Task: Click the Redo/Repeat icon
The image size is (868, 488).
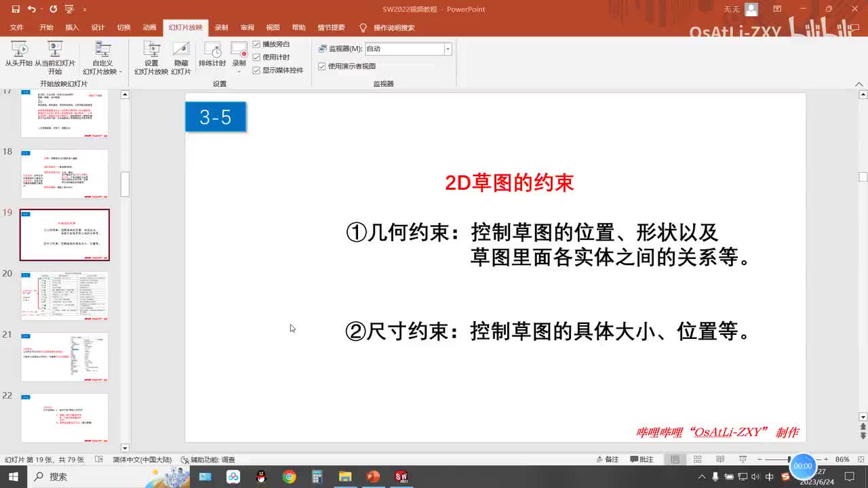Action: [x=53, y=9]
